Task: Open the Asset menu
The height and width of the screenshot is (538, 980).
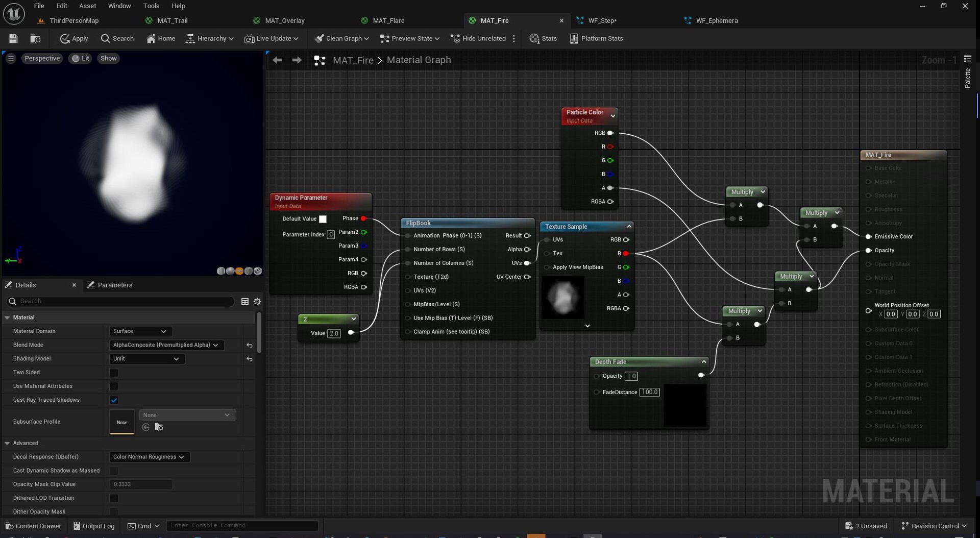Action: (x=87, y=6)
